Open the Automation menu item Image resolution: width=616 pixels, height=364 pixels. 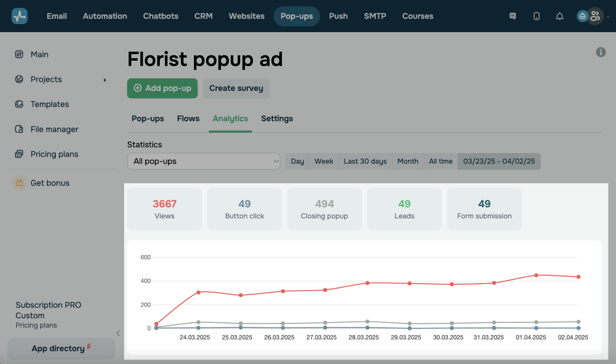[105, 16]
